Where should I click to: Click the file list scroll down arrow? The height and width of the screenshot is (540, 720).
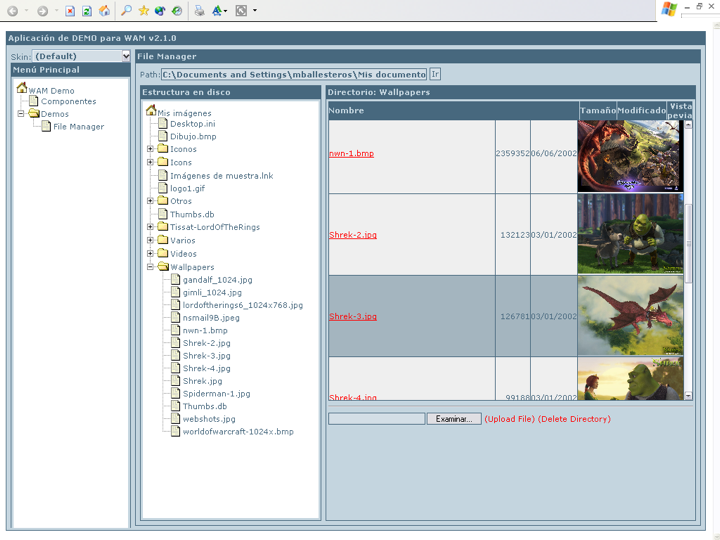[688, 395]
